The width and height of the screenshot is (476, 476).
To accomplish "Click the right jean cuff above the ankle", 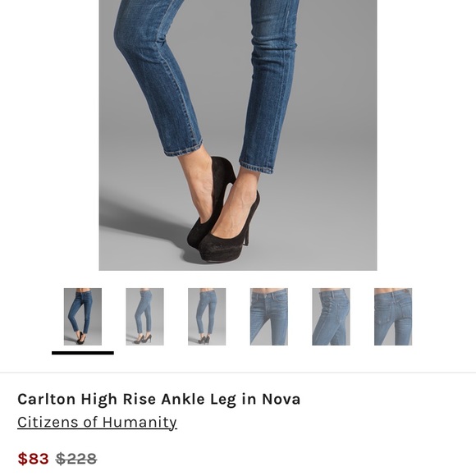I will (x=255, y=167).
